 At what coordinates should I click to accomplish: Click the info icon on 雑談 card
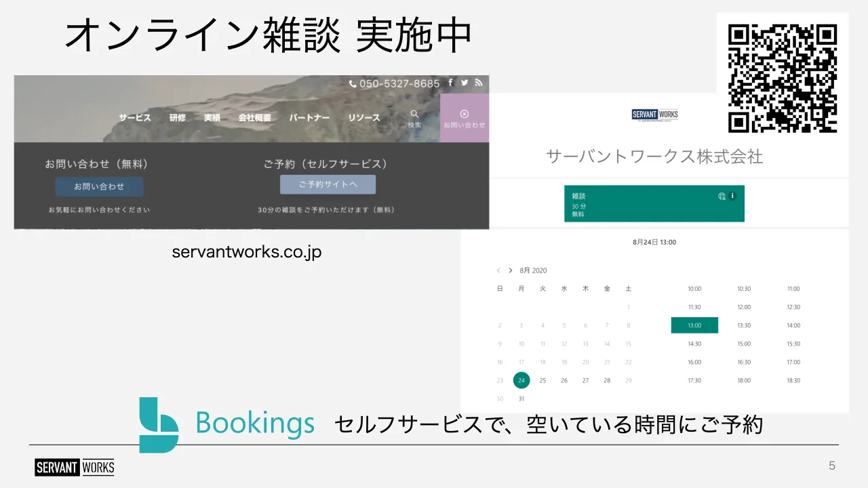(x=732, y=196)
